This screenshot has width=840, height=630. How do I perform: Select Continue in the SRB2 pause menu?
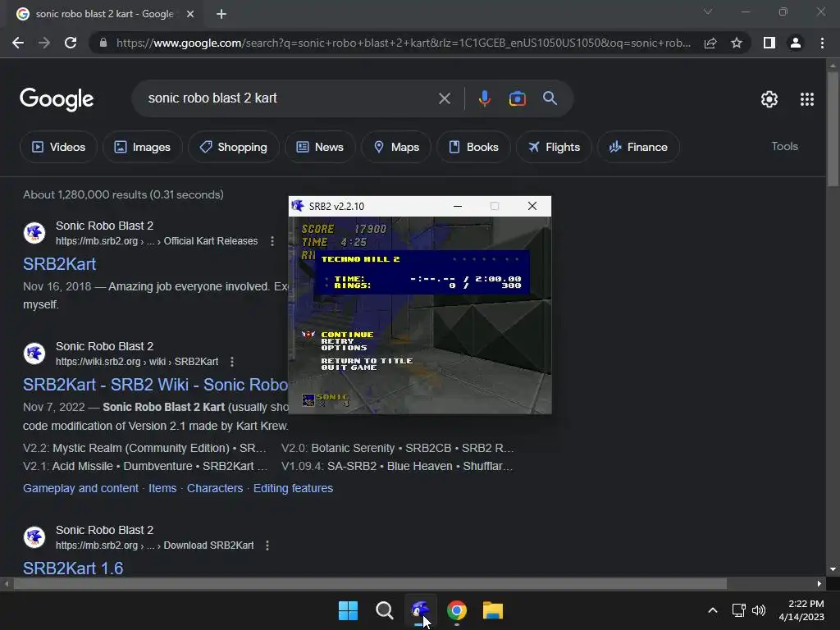[347, 335]
